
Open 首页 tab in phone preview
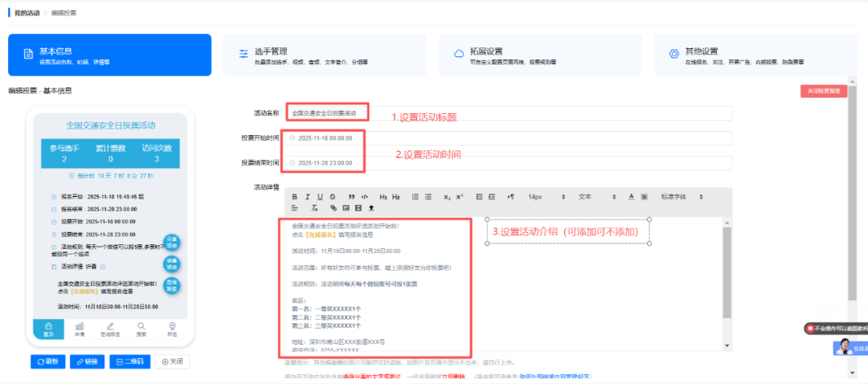pos(48,329)
